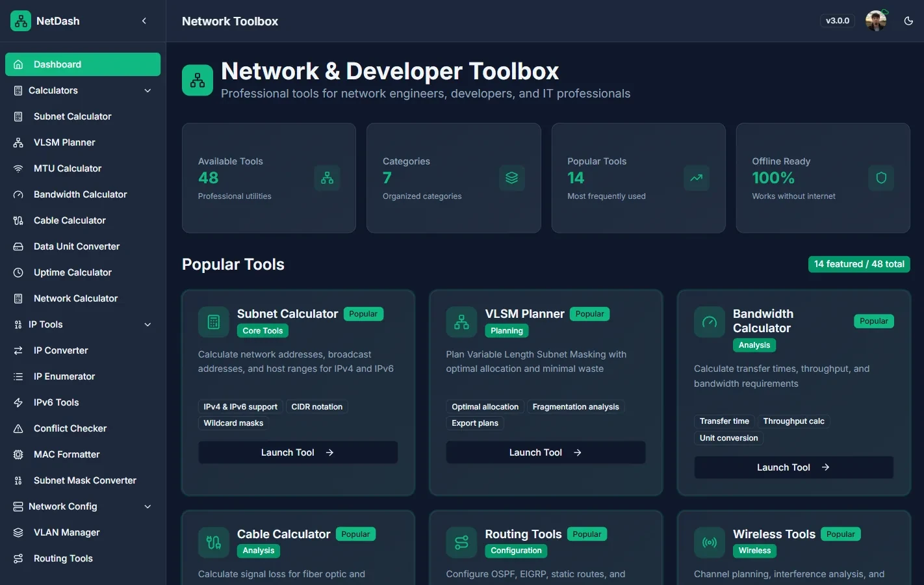Click the IP Converter arrows icon
This screenshot has width=924, height=585.
tap(18, 350)
